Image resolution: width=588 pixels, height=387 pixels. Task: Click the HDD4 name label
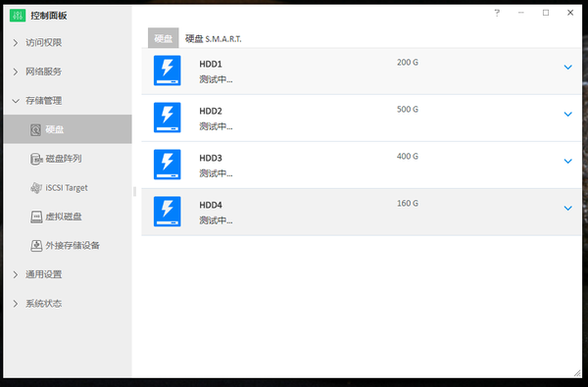tap(211, 205)
